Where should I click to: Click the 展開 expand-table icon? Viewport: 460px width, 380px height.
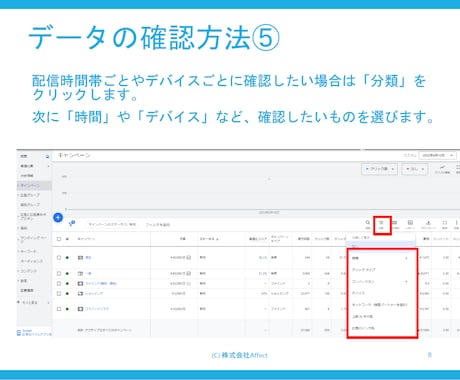[444, 223]
